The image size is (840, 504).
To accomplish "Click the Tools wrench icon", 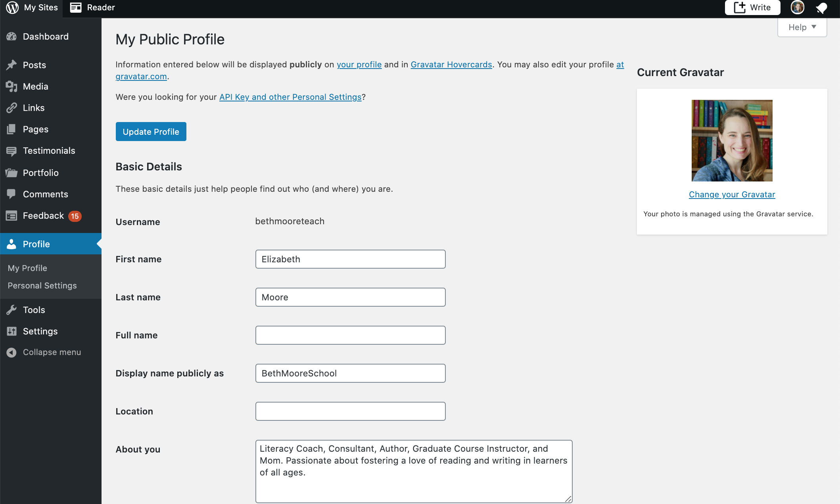I will (x=12, y=310).
